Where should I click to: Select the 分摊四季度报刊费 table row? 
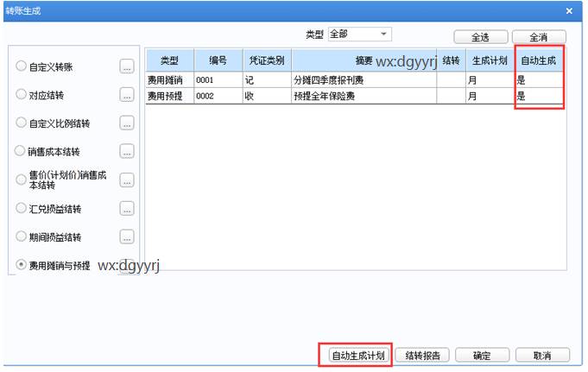point(364,79)
